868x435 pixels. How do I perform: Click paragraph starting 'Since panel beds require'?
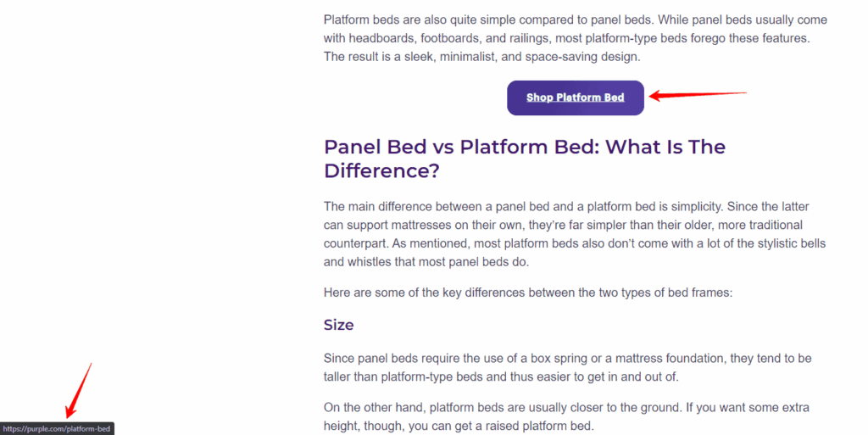click(567, 367)
